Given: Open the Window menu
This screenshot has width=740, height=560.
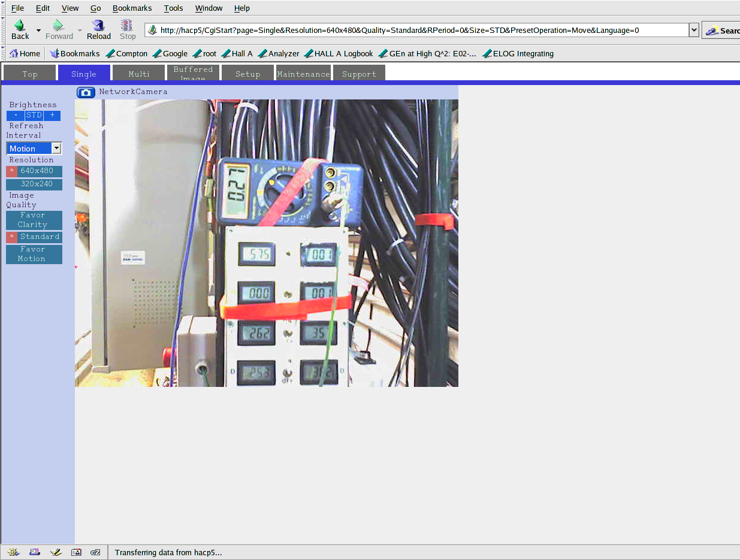Looking at the screenshot, I should pyautogui.click(x=209, y=8).
